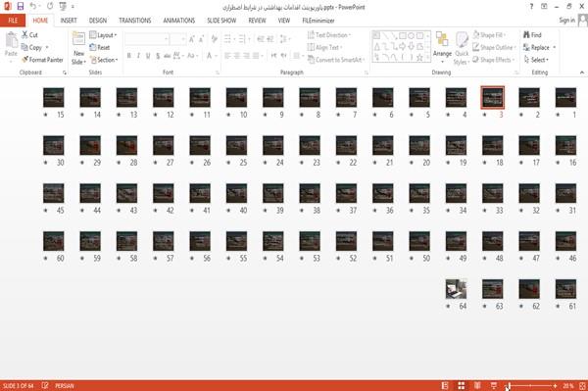Click the zoom slider in the status bar
Image resolution: width=588 pixels, height=391 pixels.
tap(531, 385)
